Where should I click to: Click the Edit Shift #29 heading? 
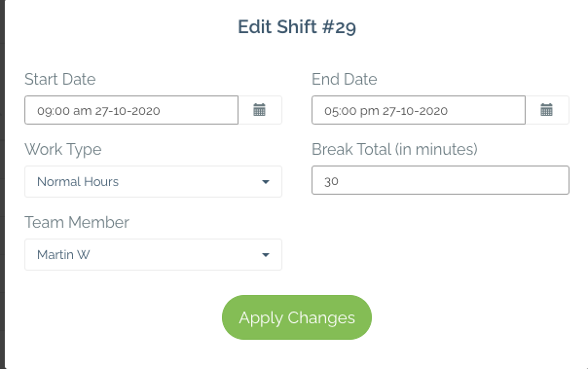(297, 27)
